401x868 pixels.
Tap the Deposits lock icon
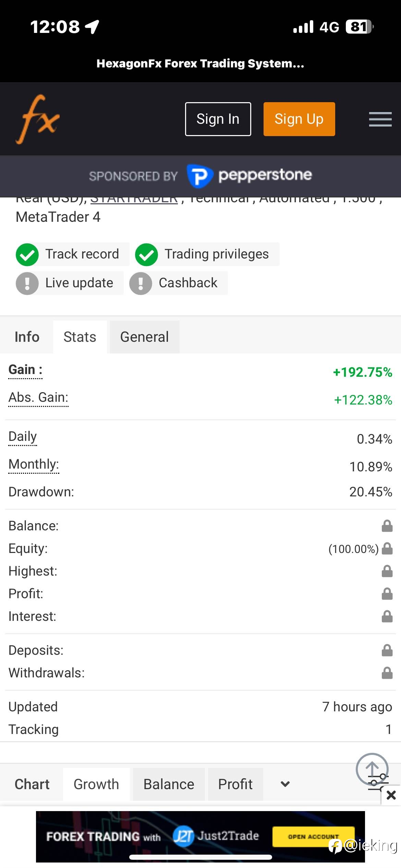[x=387, y=650]
